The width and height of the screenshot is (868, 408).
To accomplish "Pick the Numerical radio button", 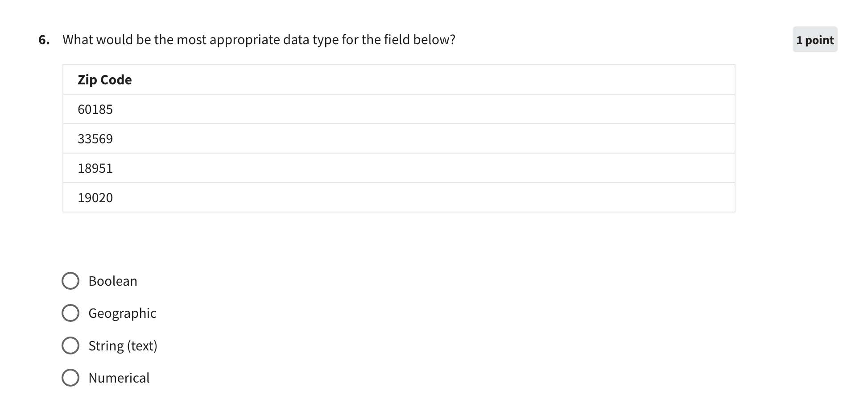I will 70,378.
